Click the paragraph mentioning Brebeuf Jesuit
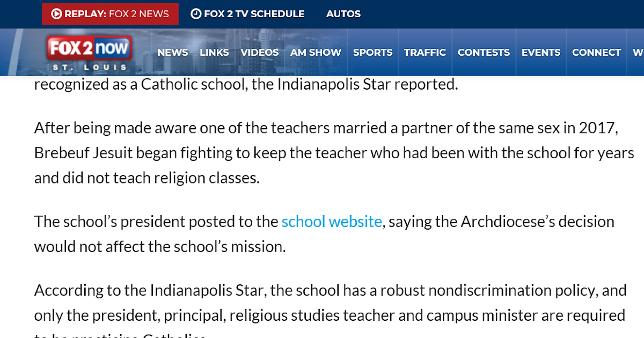Viewport: 644px width, 338px height. pos(334,153)
